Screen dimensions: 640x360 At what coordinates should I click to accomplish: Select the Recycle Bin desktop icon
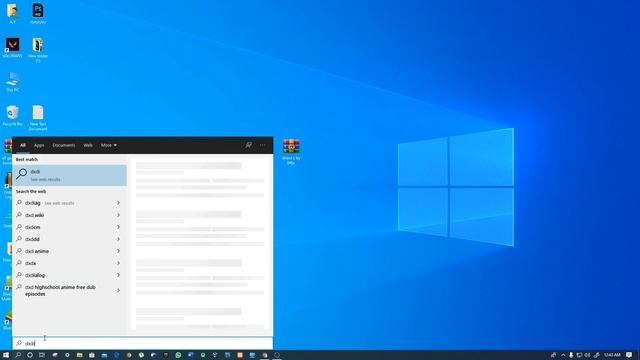[12, 116]
